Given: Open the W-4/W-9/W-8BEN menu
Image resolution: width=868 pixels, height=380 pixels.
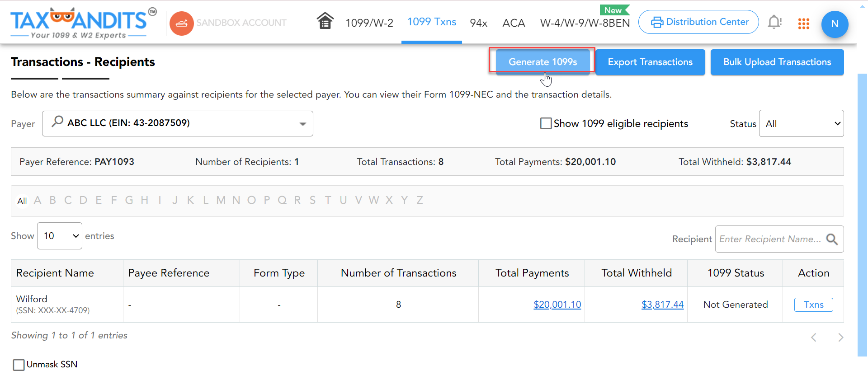Looking at the screenshot, I should coord(585,23).
